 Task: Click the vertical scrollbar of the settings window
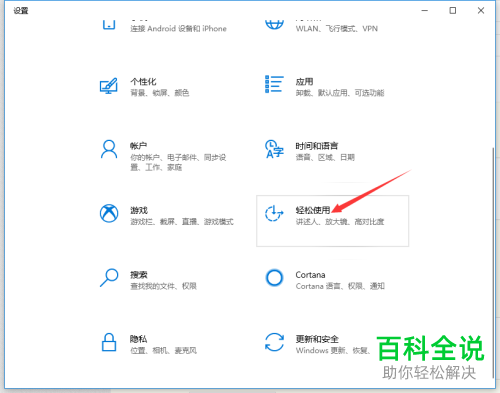click(493, 263)
